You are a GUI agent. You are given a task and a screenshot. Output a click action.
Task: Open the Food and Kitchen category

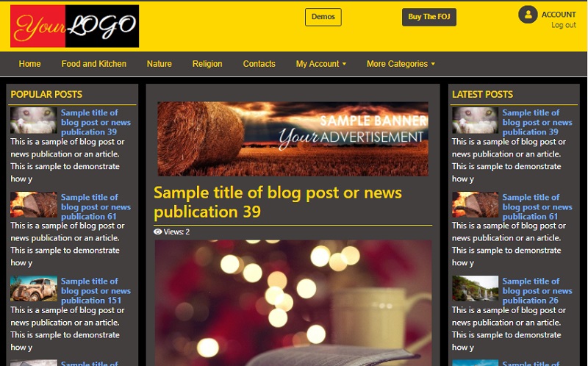pyautogui.click(x=94, y=64)
